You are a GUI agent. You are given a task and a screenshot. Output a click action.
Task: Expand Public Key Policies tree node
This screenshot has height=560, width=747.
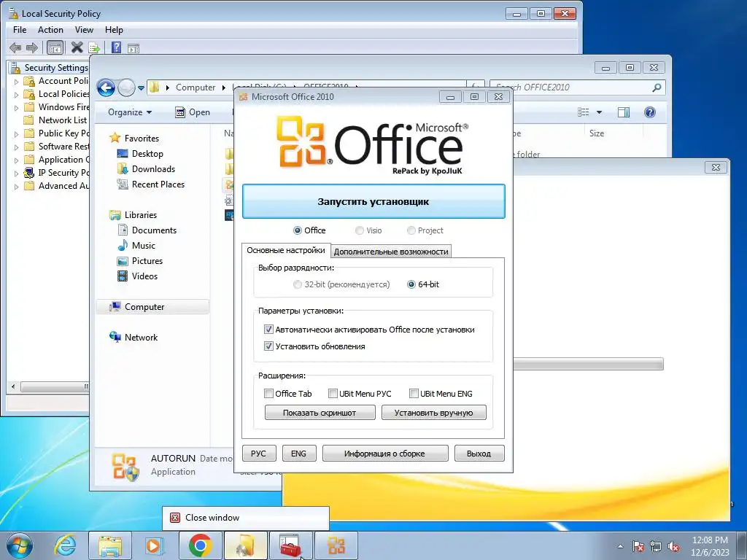coord(16,134)
